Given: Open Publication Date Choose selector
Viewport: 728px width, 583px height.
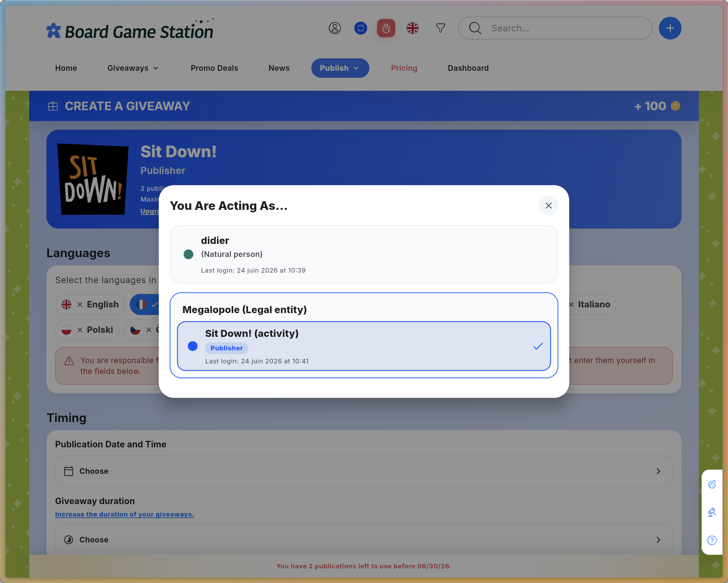Looking at the screenshot, I should point(364,471).
